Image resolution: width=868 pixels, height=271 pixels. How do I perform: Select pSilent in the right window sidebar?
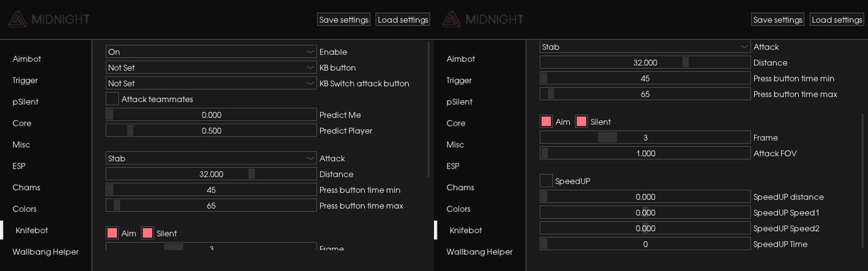pos(459,102)
